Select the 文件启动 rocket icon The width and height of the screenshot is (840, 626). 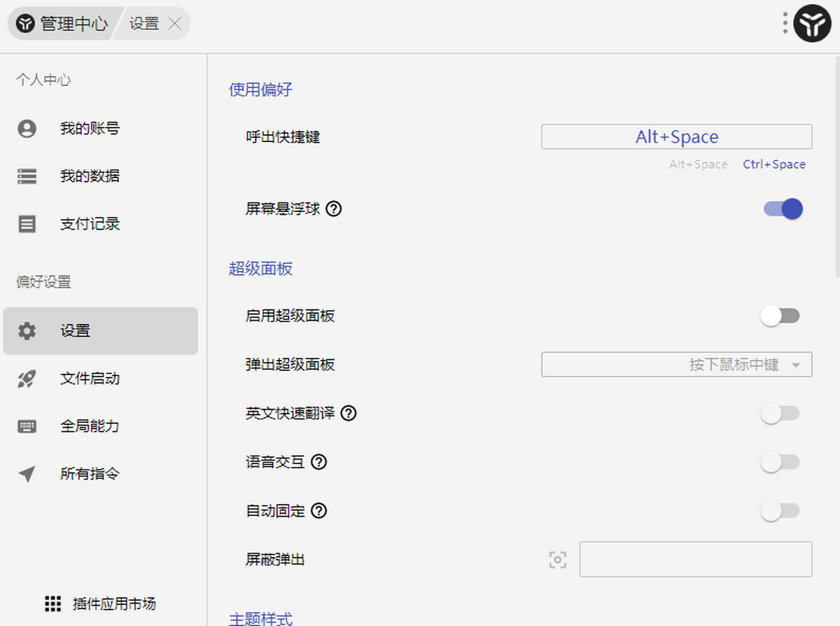26,378
